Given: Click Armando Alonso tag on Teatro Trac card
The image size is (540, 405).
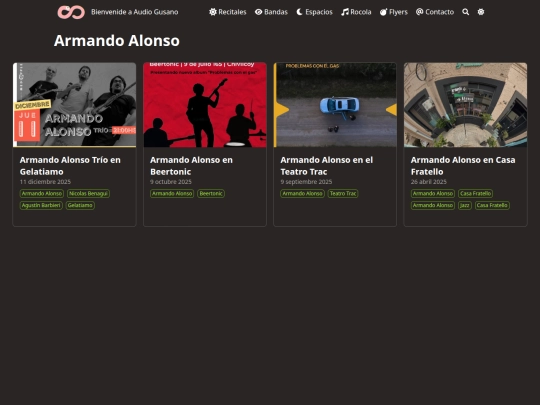Looking at the screenshot, I should pyautogui.click(x=302, y=194).
